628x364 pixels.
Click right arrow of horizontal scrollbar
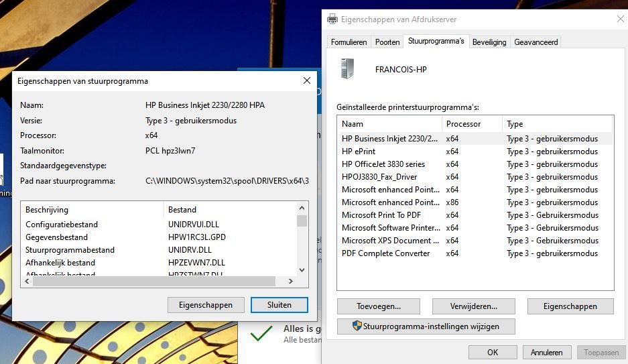point(291,281)
